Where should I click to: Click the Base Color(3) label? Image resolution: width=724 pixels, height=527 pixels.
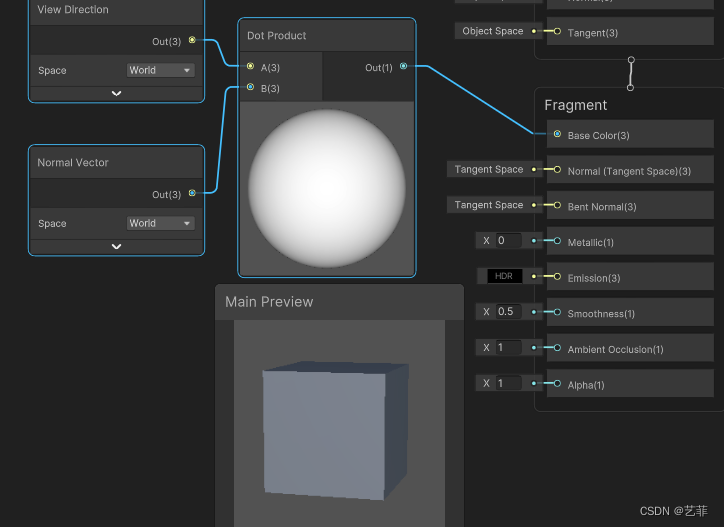[598, 135]
